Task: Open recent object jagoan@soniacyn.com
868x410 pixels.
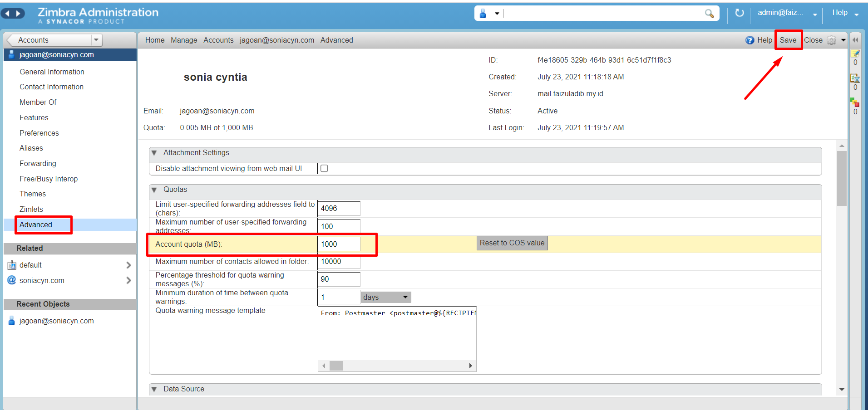Action: pos(56,321)
